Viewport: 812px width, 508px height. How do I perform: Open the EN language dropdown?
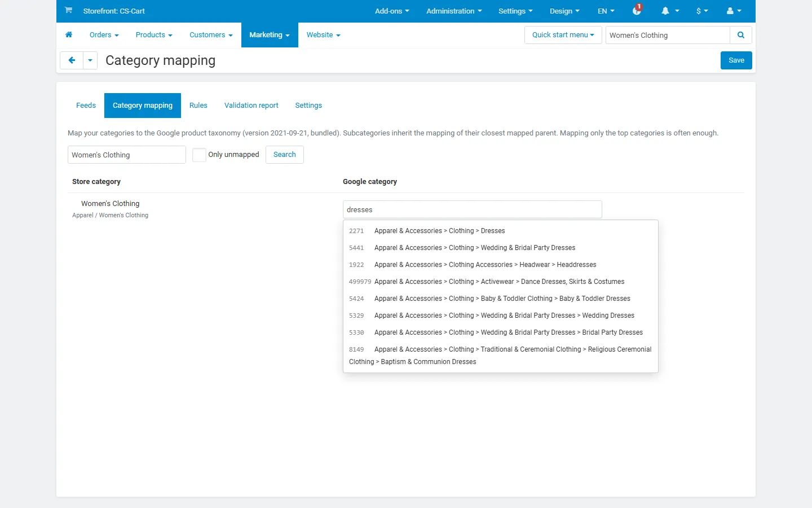point(606,11)
